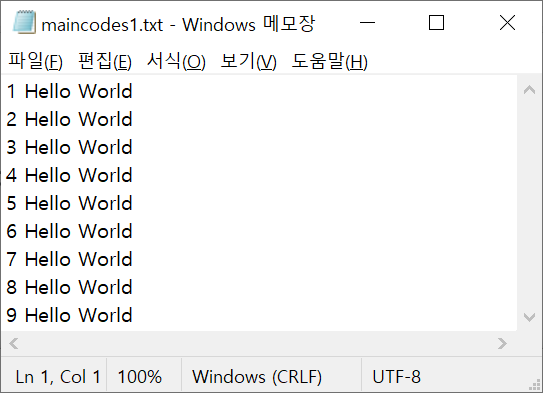Click the vertical scrollbar down arrow
Image resolution: width=543 pixels, height=393 pixels.
[529, 317]
